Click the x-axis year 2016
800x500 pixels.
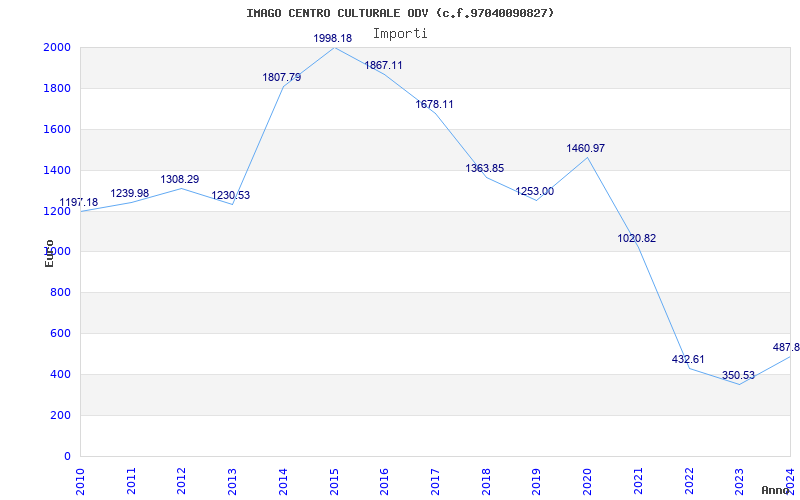click(384, 481)
